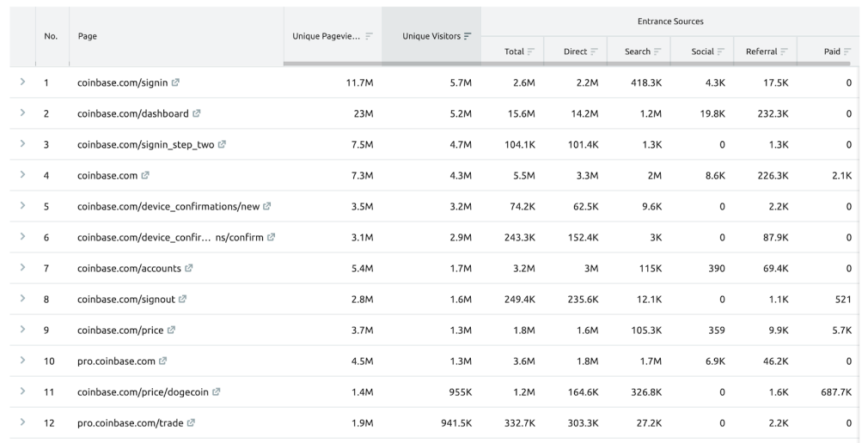Open external link icon beside coinbase.com homepage
The height and width of the screenshot is (443, 868).
145,175
